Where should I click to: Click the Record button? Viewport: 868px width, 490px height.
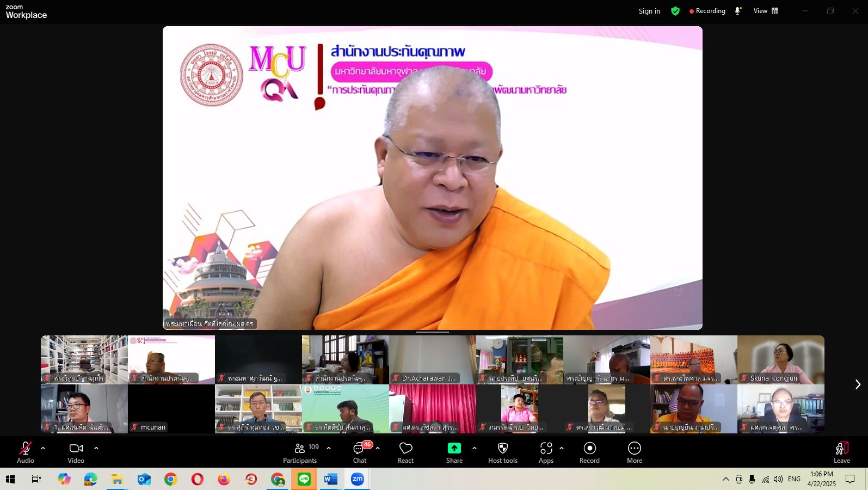[x=589, y=452]
